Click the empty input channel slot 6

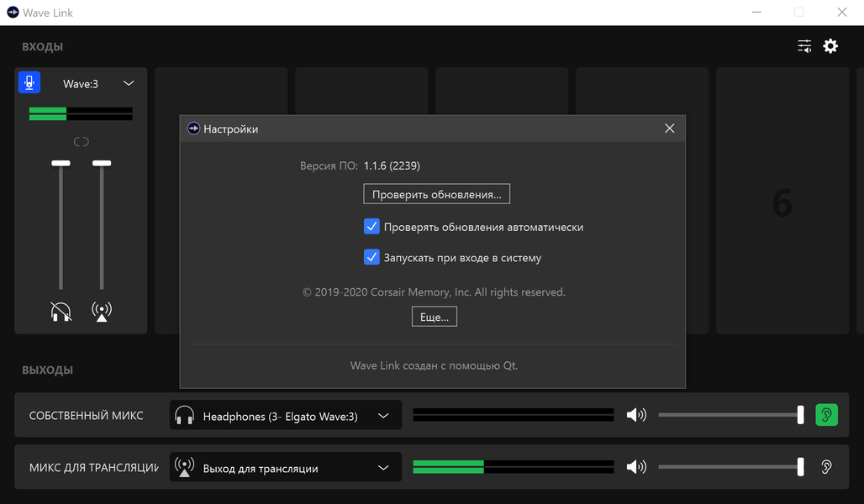[x=782, y=201]
